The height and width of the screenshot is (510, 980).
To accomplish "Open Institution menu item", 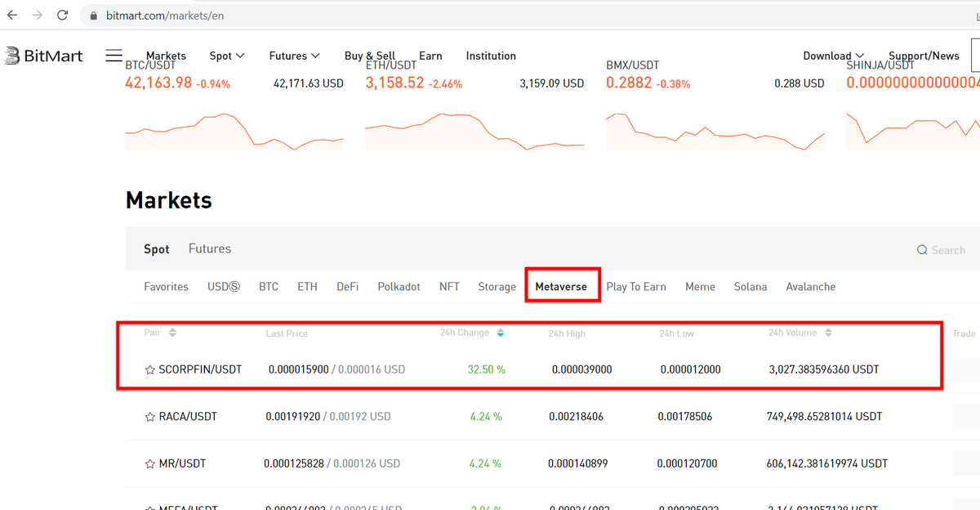I will pyautogui.click(x=491, y=56).
